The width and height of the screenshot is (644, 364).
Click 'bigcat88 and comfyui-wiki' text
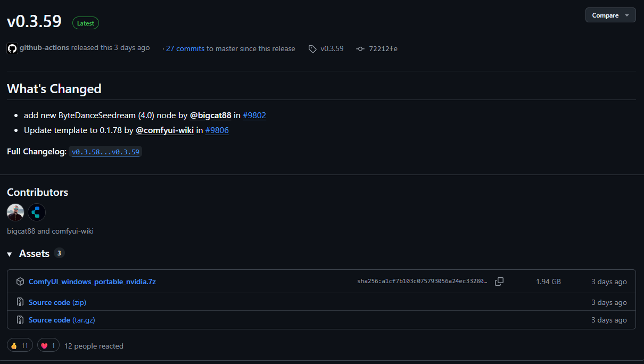coord(51,231)
